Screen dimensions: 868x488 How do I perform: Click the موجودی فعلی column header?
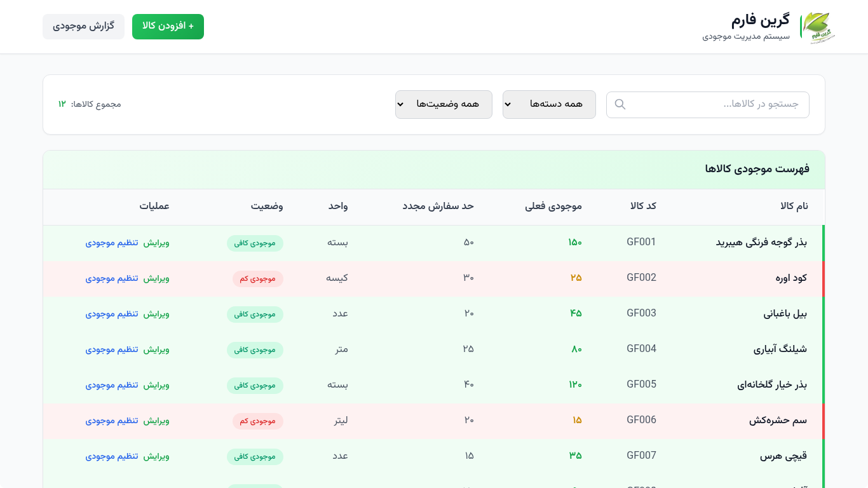[x=553, y=206]
